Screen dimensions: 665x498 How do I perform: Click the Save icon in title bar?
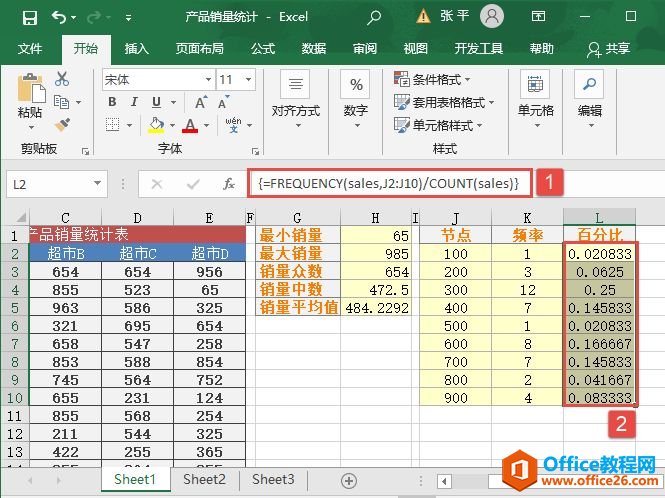pyautogui.click(x=29, y=17)
